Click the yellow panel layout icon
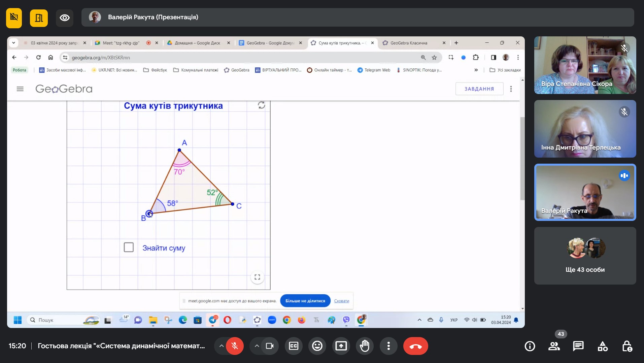 39,18
